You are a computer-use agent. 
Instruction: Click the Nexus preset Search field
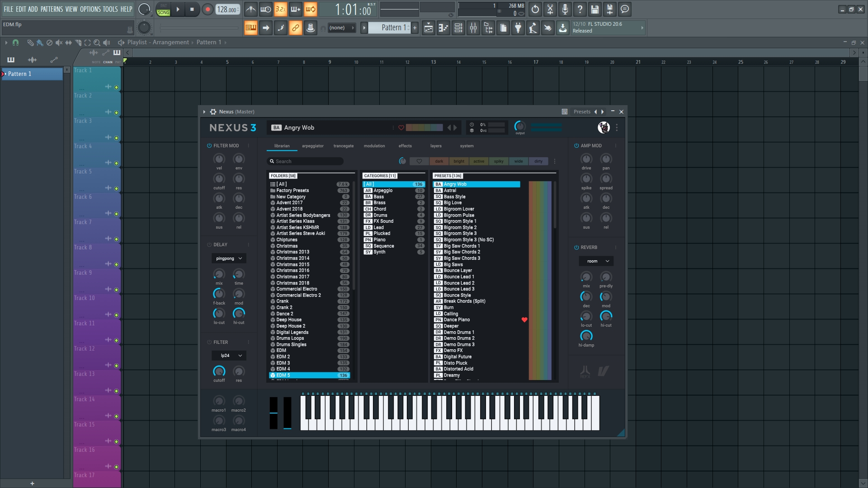[x=305, y=161]
